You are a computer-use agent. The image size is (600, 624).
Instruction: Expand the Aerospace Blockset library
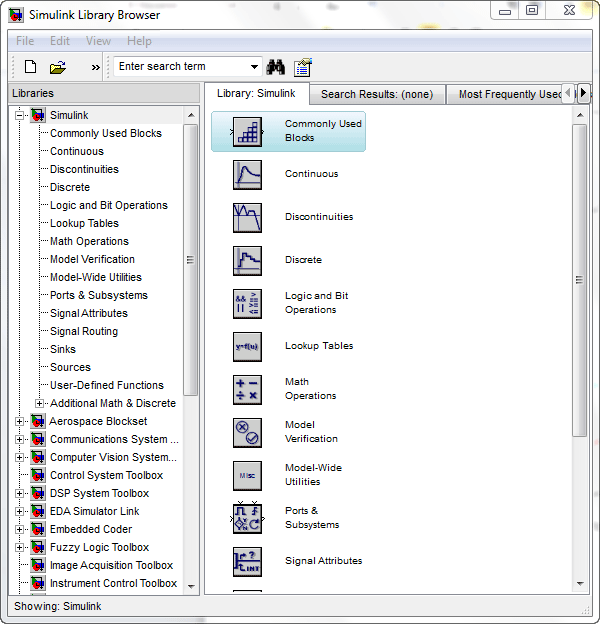(20, 421)
